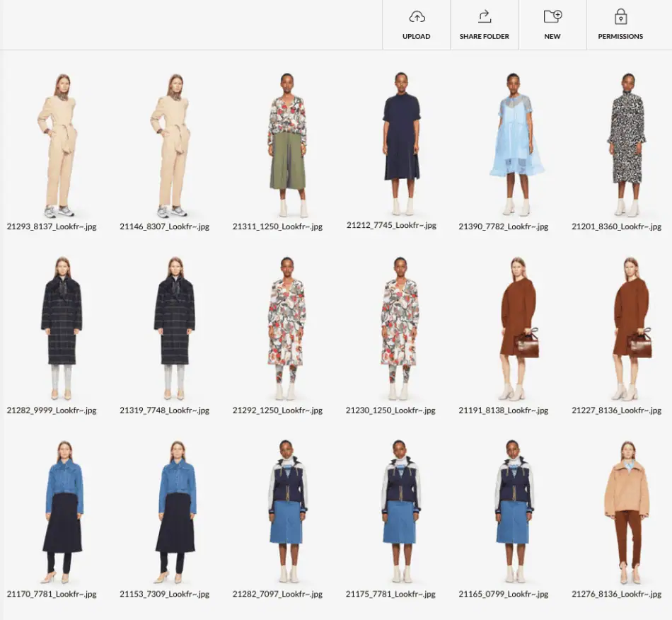The height and width of the screenshot is (620, 672).
Task: Open the brown coat thumbnail 21191_8138
Action: pos(520,329)
